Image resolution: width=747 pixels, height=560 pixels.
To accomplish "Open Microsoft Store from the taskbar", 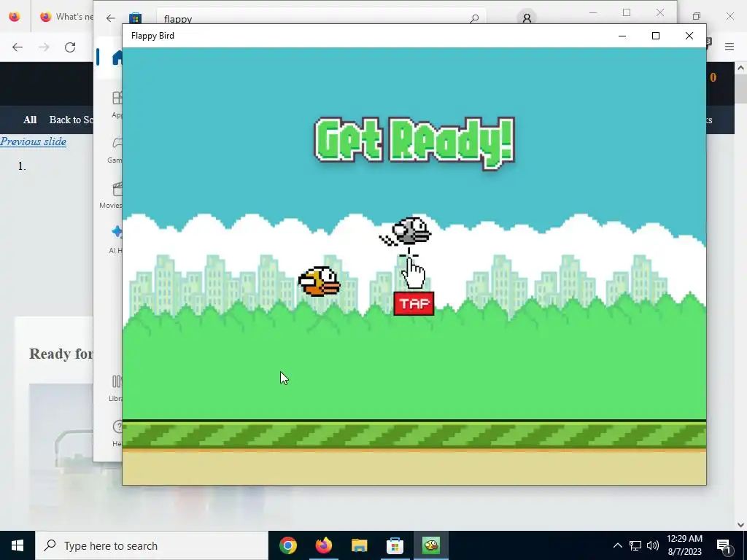I will pos(395,545).
